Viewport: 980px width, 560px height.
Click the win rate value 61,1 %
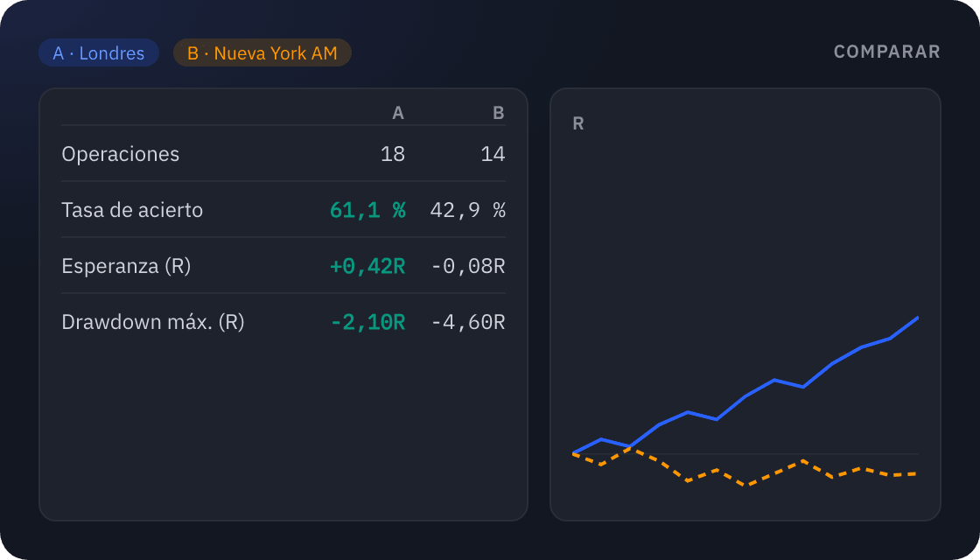[x=367, y=210]
